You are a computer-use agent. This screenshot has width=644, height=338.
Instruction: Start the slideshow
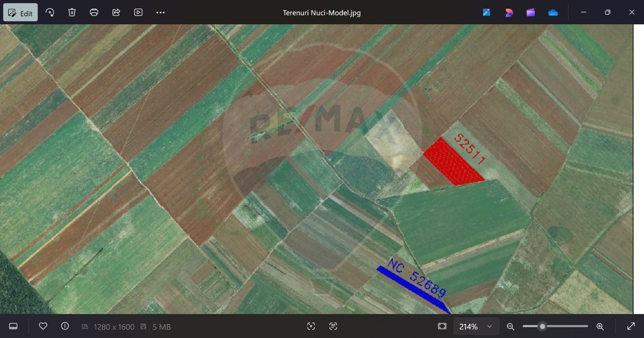point(138,13)
